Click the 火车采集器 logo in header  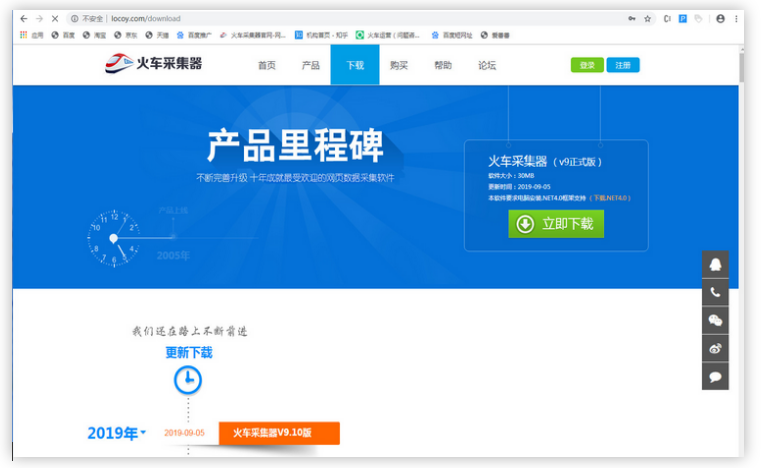(154, 64)
